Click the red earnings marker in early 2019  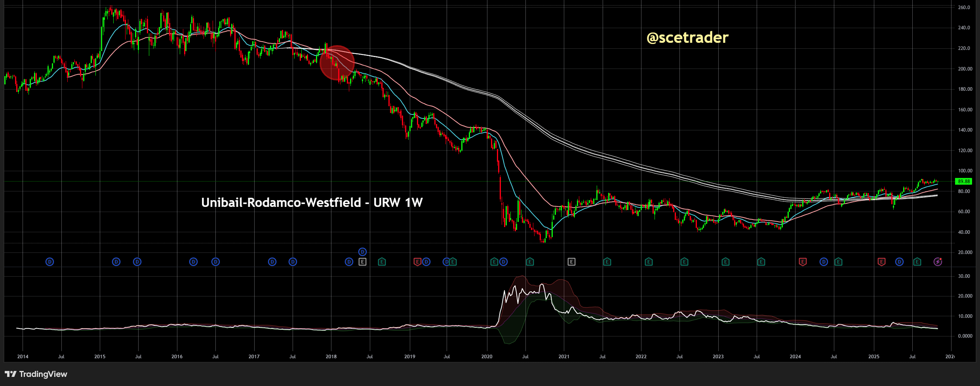(417, 262)
